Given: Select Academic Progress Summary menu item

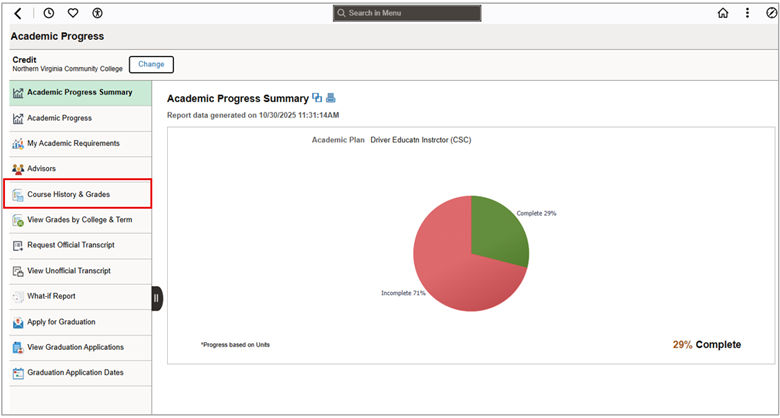Looking at the screenshot, I should coord(79,93).
